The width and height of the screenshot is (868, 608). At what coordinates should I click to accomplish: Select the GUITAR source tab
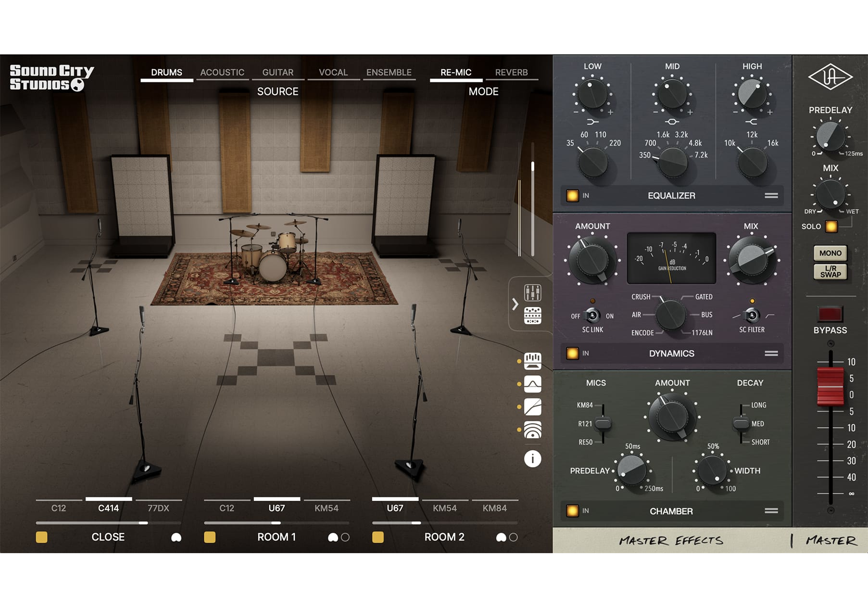[x=277, y=73]
